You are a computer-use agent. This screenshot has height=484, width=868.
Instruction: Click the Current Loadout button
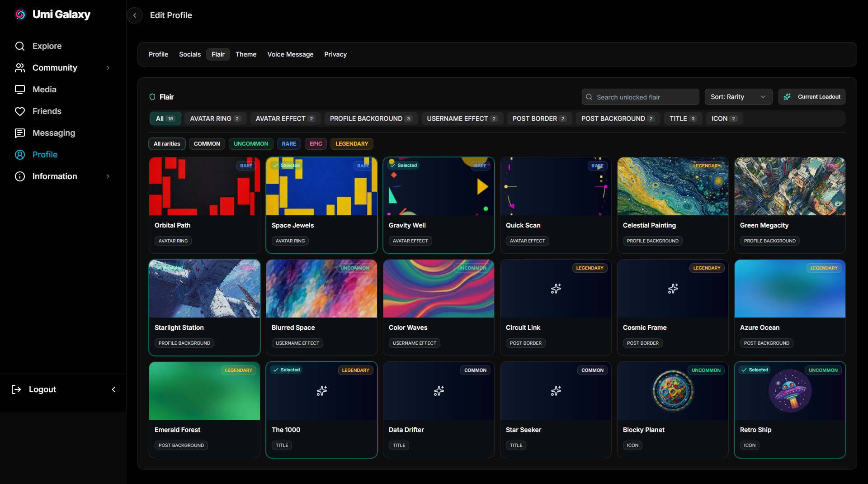[x=812, y=97]
